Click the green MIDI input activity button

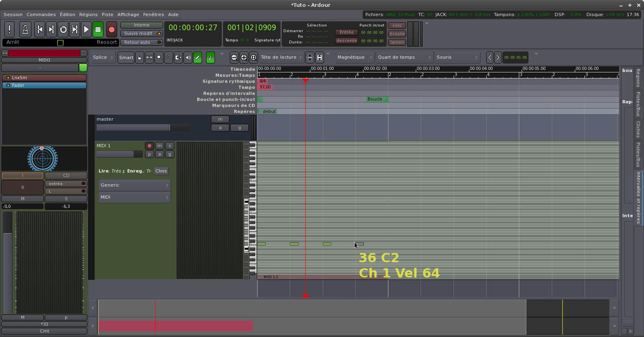[83, 68]
